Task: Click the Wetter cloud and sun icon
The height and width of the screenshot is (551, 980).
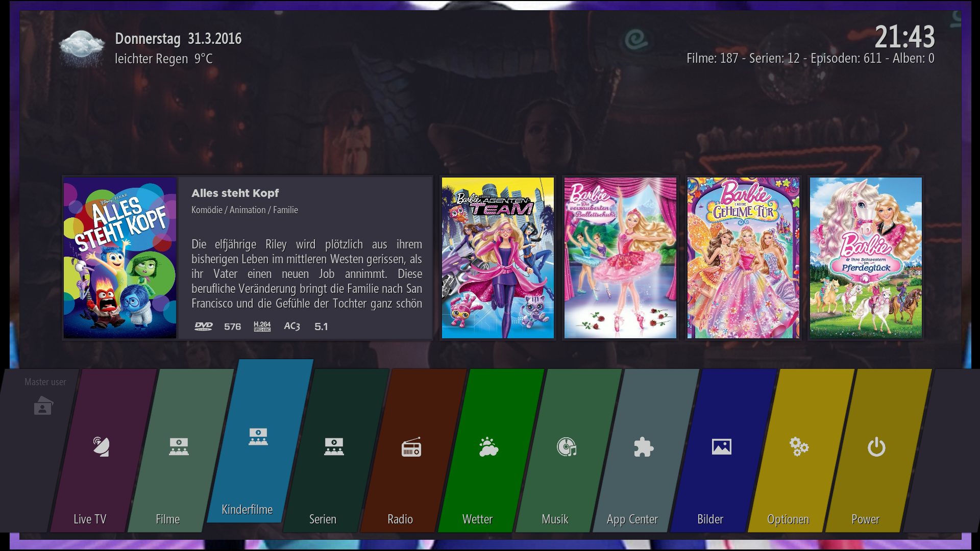Action: pyautogui.click(x=488, y=446)
